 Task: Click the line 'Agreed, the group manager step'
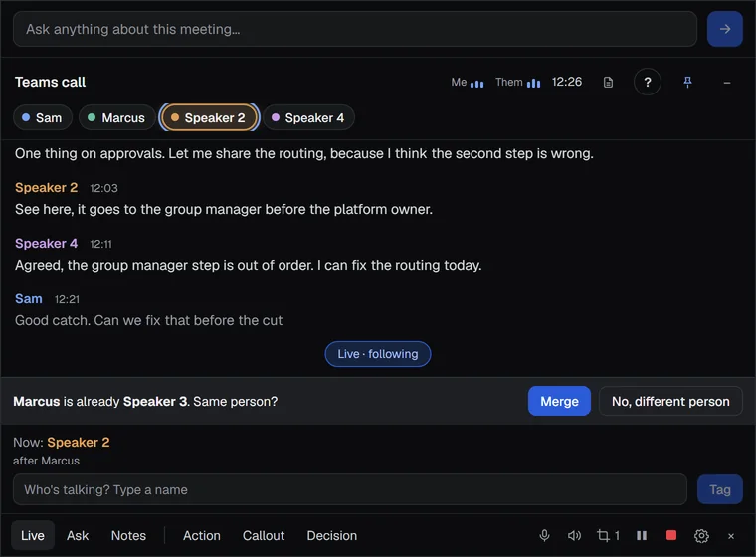click(x=249, y=265)
